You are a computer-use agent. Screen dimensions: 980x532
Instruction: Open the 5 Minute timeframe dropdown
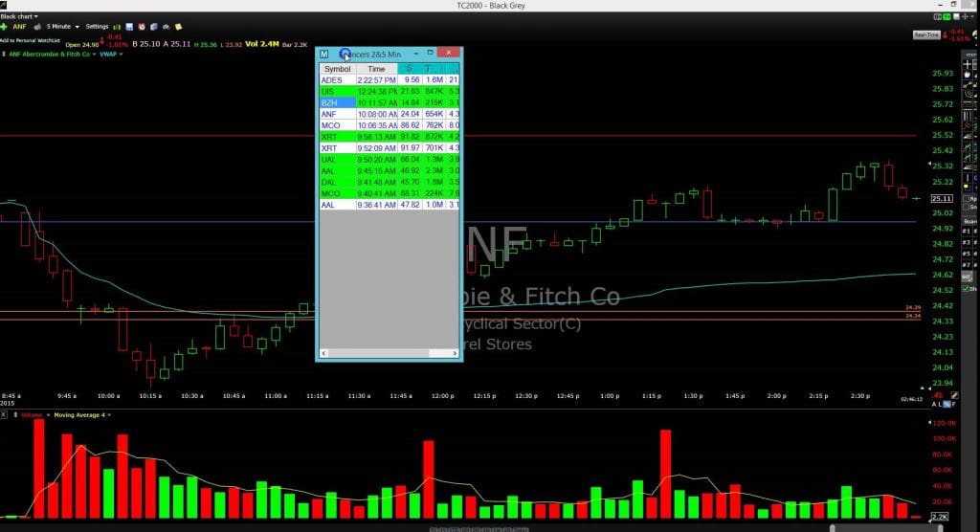[63, 27]
